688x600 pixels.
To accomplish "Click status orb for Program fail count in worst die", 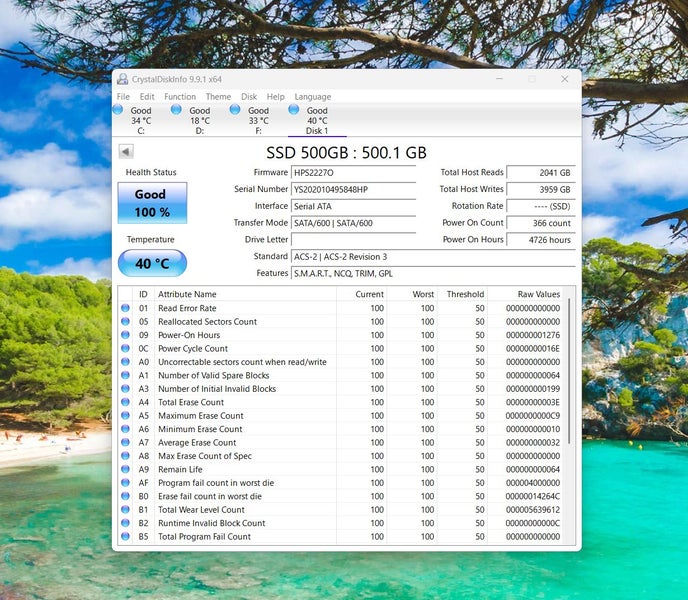I will tap(125, 482).
